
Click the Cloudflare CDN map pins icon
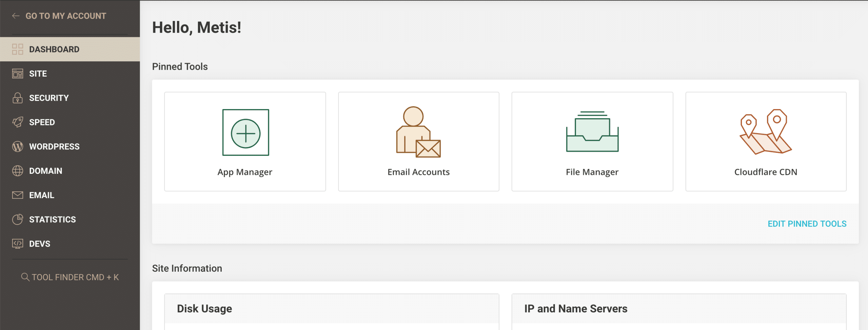[x=766, y=131]
